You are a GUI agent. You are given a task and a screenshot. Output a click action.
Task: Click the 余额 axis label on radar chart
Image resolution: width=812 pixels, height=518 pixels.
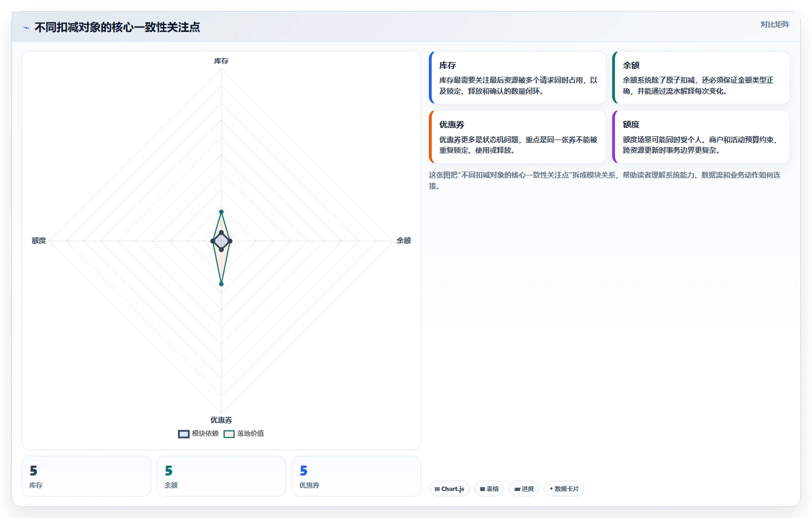(404, 241)
